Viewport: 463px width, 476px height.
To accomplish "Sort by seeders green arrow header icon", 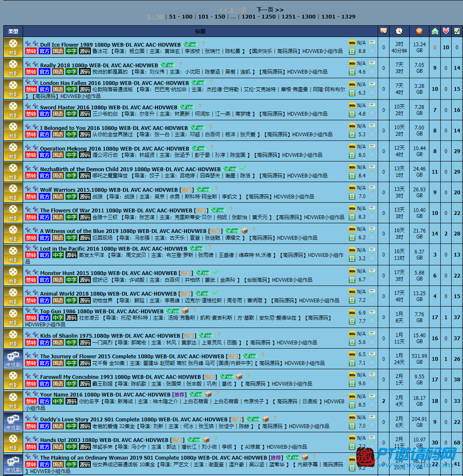I will click(435, 31).
